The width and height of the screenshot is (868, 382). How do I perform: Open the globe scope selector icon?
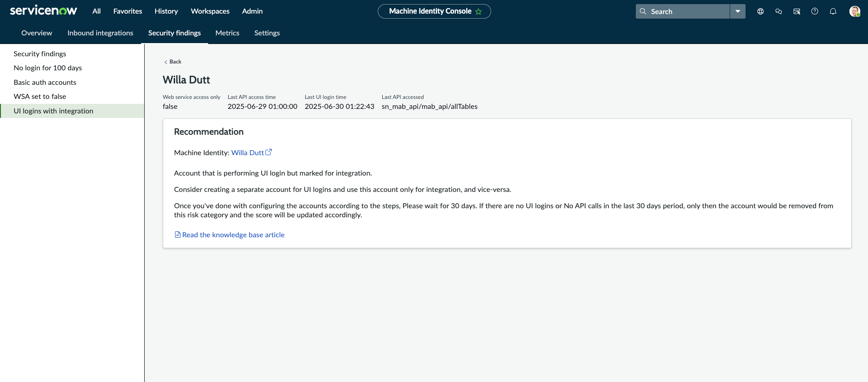click(x=761, y=11)
